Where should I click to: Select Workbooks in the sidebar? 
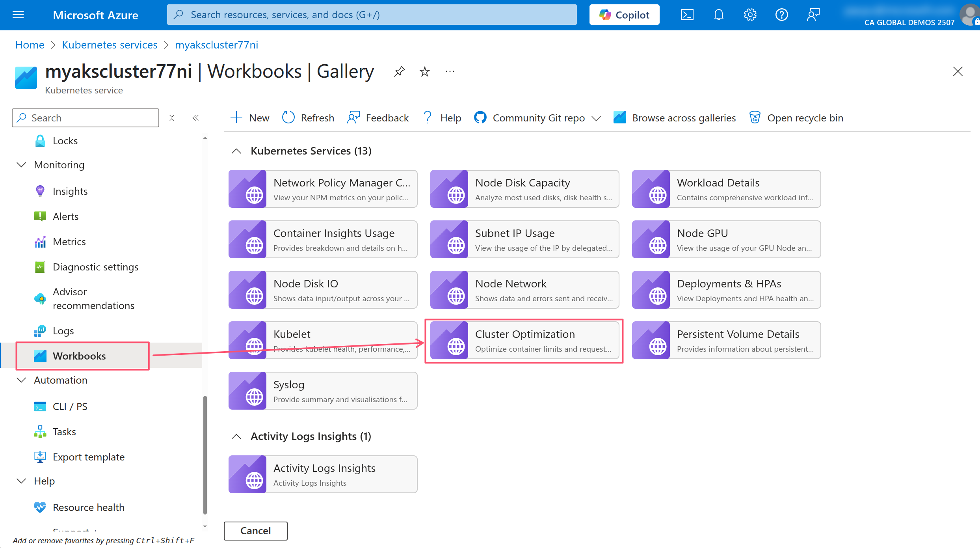point(102,356)
